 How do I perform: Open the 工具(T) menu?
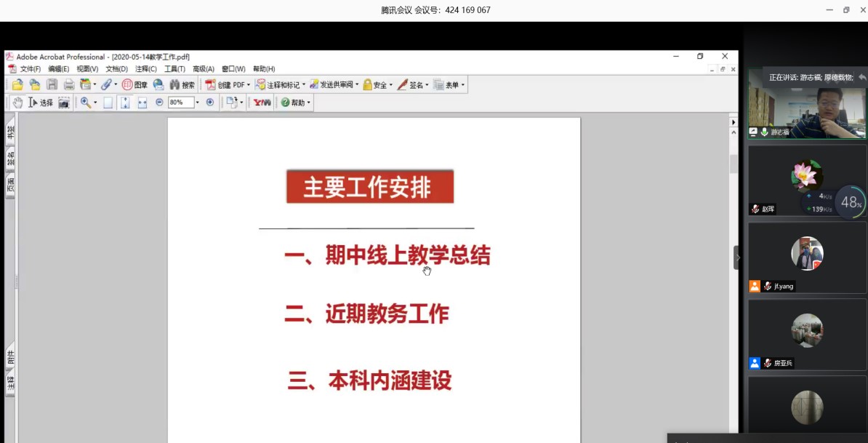(x=174, y=69)
